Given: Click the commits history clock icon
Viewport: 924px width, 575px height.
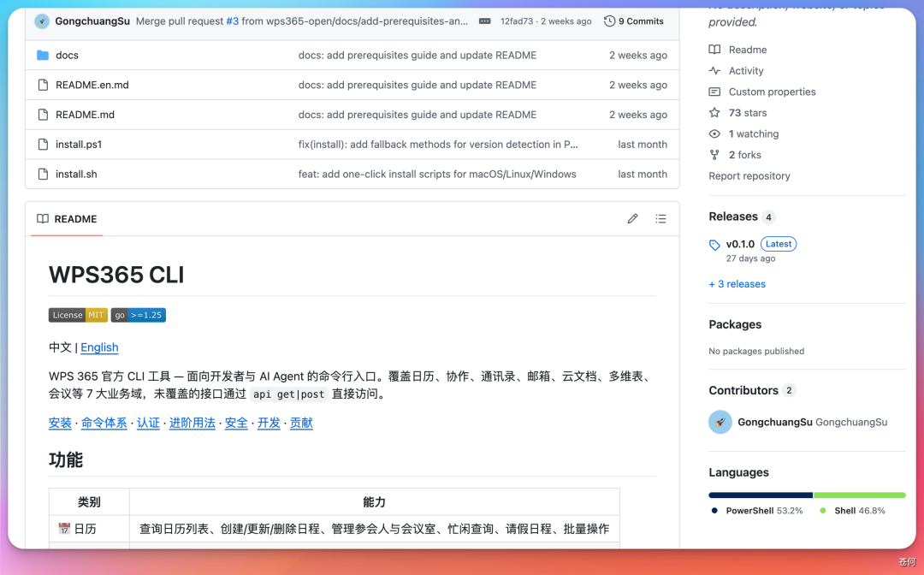Looking at the screenshot, I should (x=609, y=21).
